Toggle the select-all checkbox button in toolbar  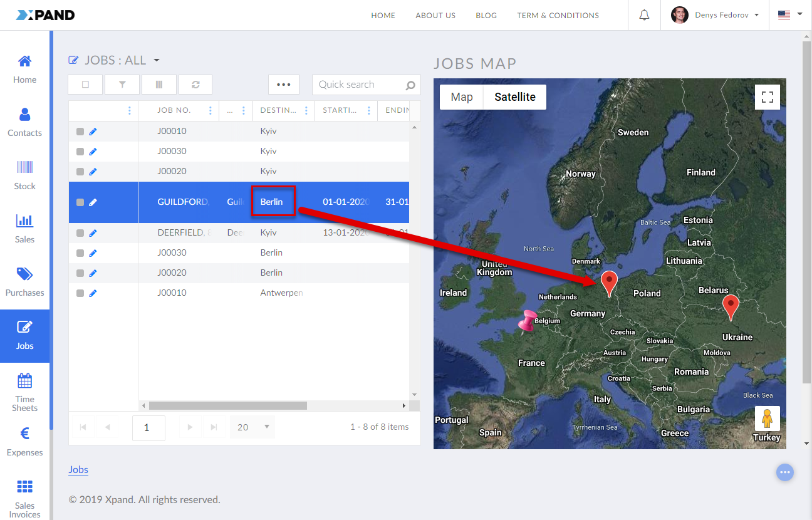(85, 85)
